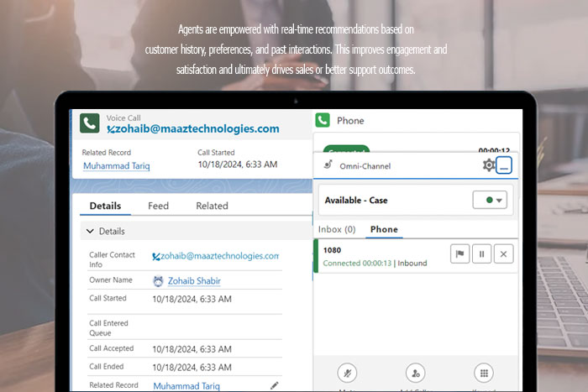Click the green Voice Call phone icon

[x=90, y=123]
